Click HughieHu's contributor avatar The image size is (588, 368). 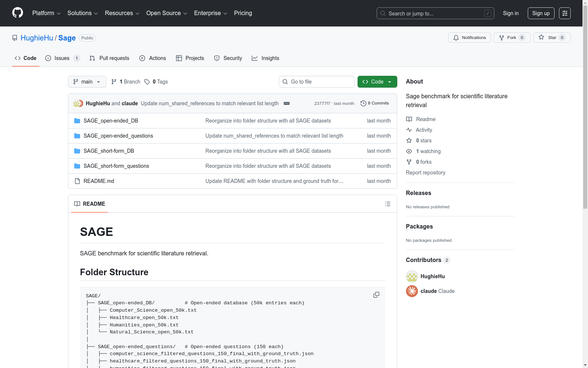click(x=412, y=276)
